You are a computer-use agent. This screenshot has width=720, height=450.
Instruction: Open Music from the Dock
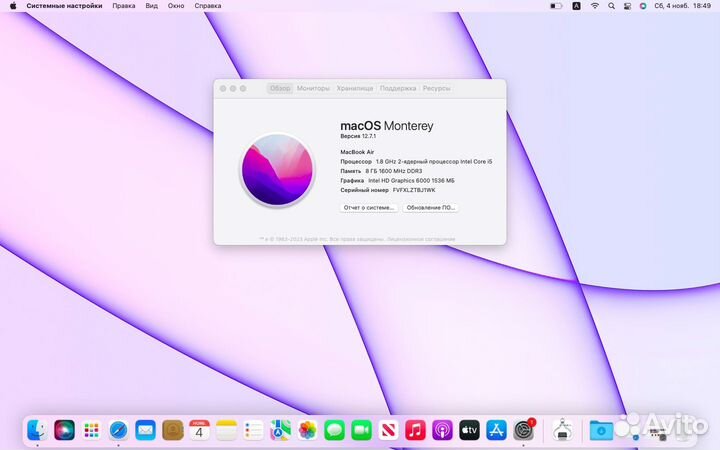415,430
